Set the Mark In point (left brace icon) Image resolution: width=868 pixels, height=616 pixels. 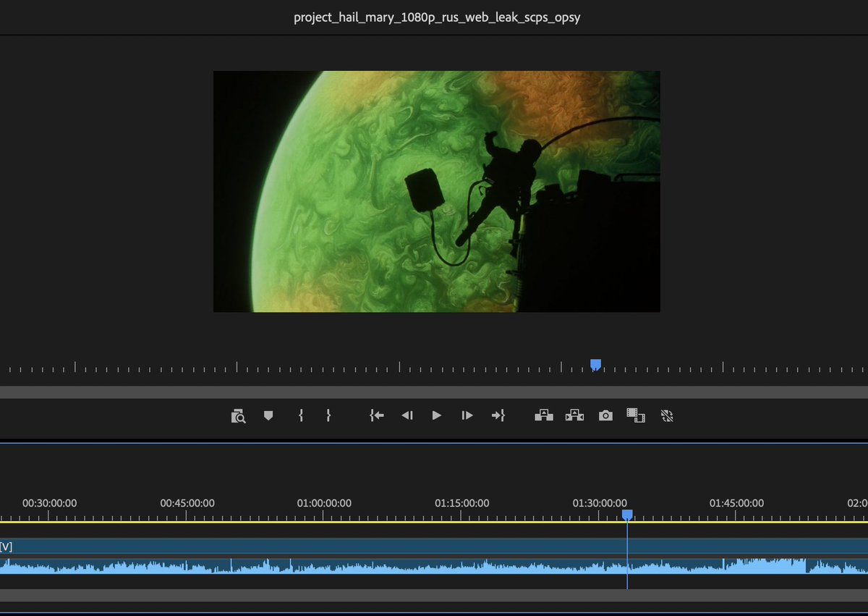[x=301, y=415]
